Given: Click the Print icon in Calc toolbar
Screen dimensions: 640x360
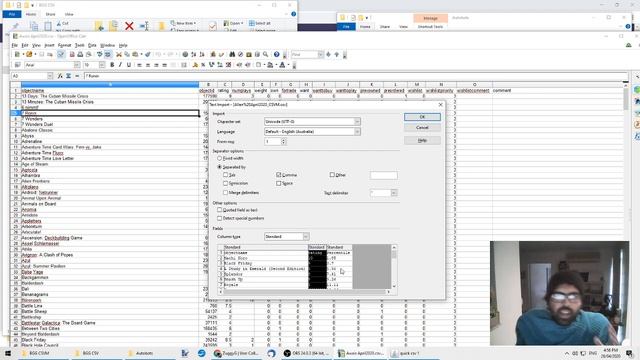Looking at the screenshot, I should point(80,54).
